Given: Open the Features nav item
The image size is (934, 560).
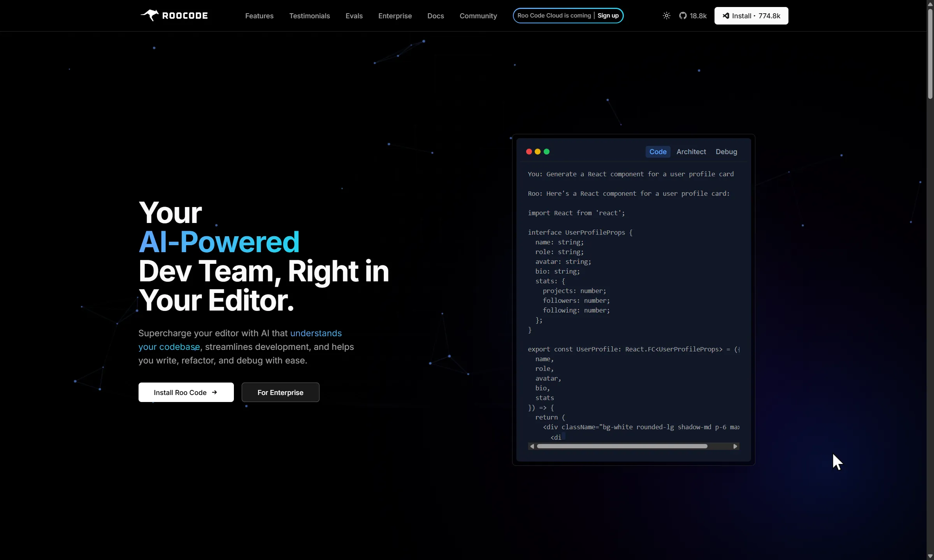Looking at the screenshot, I should pos(259,16).
